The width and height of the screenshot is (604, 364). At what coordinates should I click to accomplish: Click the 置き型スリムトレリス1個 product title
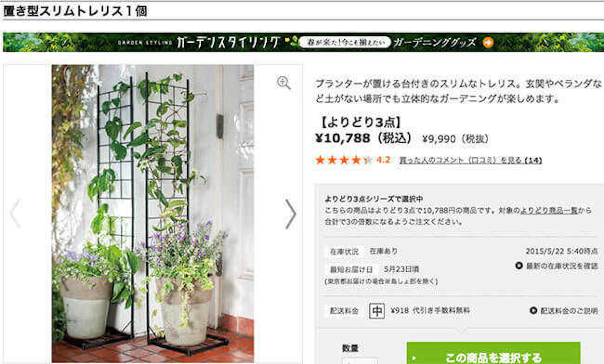pyautogui.click(x=75, y=11)
